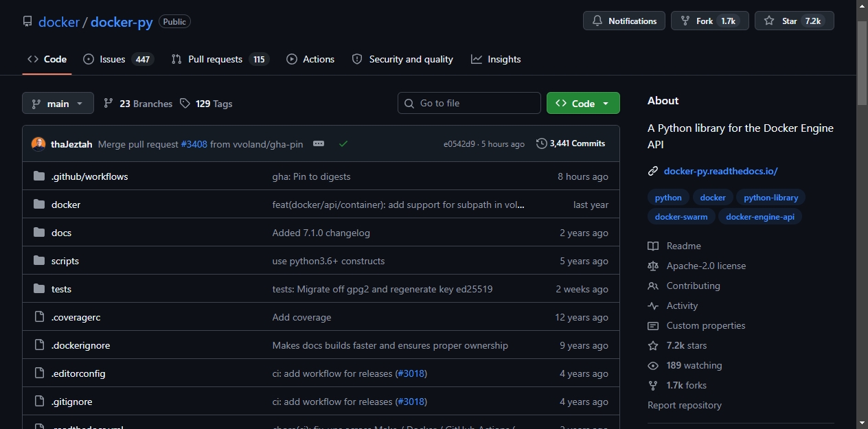This screenshot has height=429, width=868.
Task: Click the Go to file search field
Action: [x=469, y=103]
